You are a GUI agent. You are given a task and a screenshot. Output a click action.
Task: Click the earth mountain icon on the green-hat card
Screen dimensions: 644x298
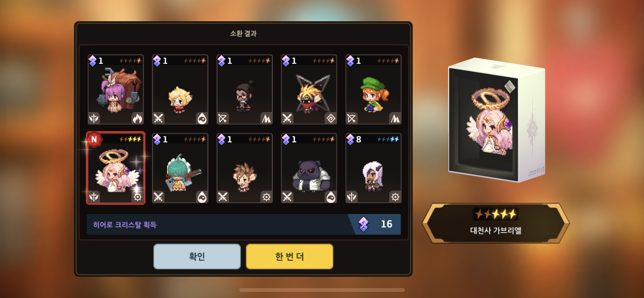395,118
